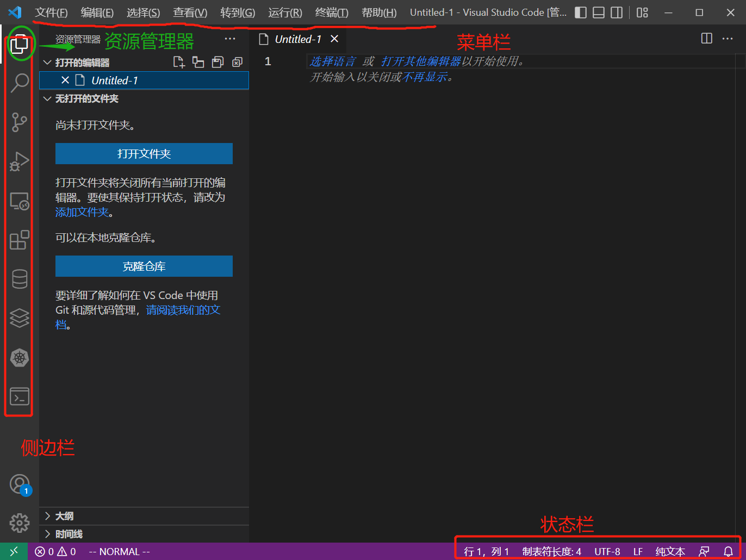The height and width of the screenshot is (560, 746).
Task: Click the remote window indicator in status bar
Action: click(14, 551)
